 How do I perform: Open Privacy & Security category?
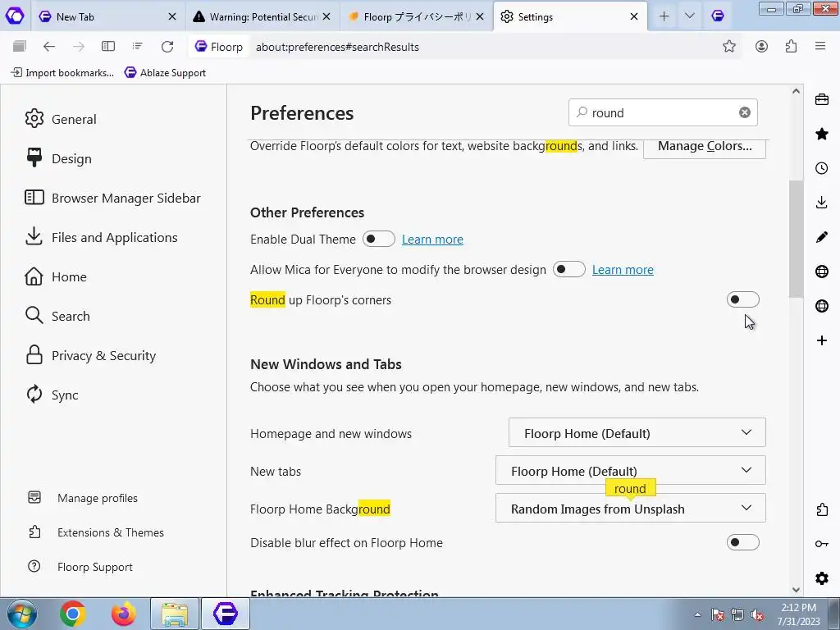(x=90, y=356)
